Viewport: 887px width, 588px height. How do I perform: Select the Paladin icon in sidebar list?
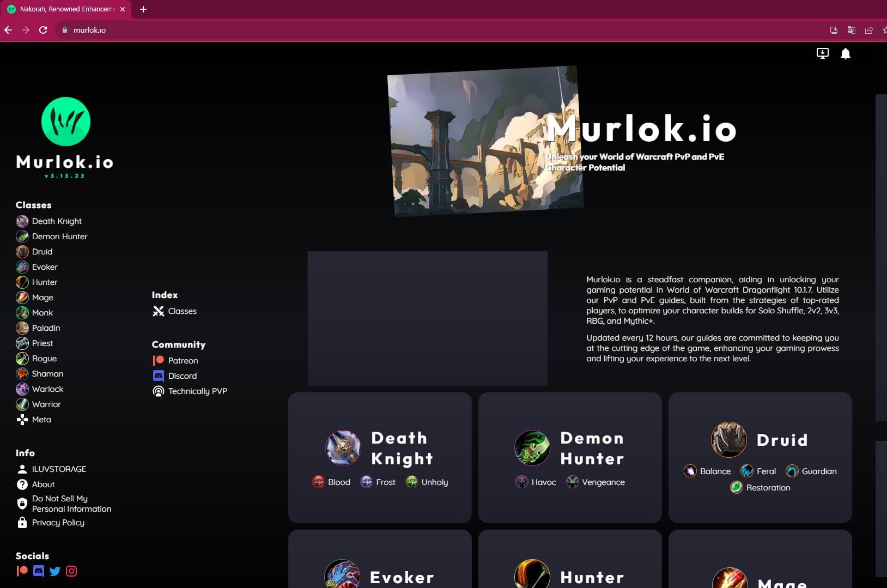(x=22, y=328)
